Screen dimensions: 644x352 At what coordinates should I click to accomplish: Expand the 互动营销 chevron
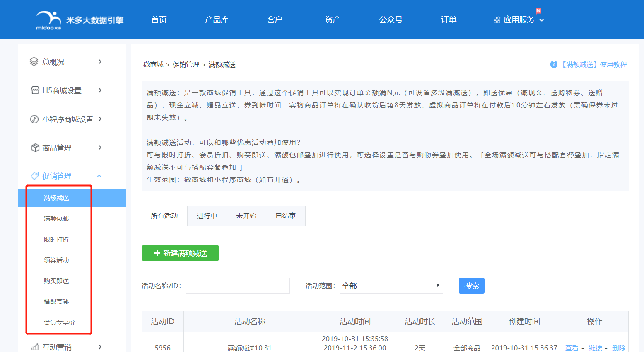click(100, 347)
